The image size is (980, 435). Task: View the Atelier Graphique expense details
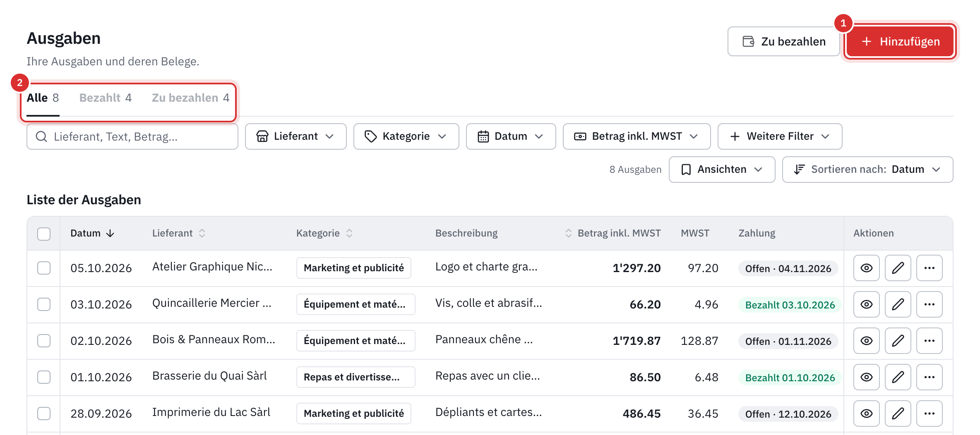point(866,268)
